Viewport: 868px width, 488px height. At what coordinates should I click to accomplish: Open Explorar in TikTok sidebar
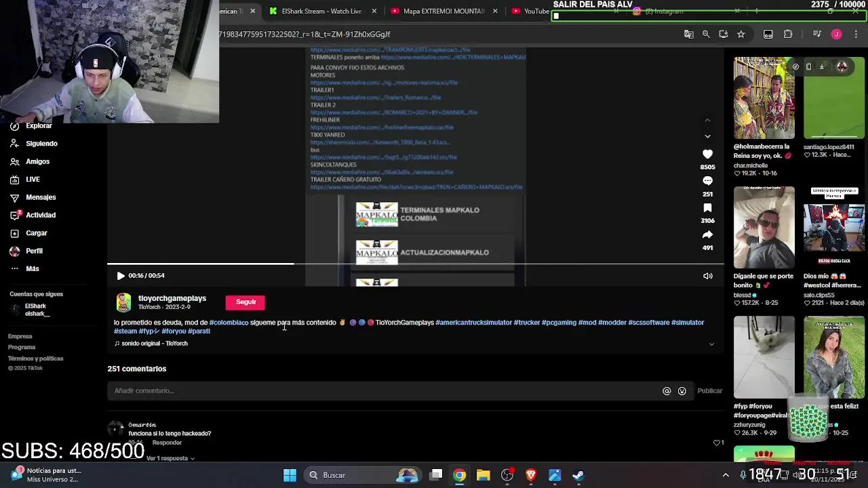point(31,126)
